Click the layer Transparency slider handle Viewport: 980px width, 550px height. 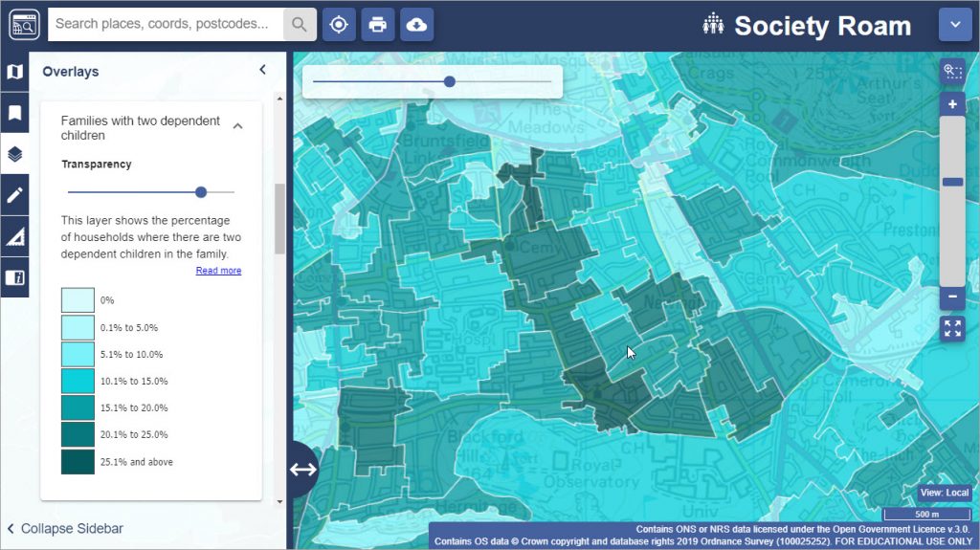click(x=201, y=192)
